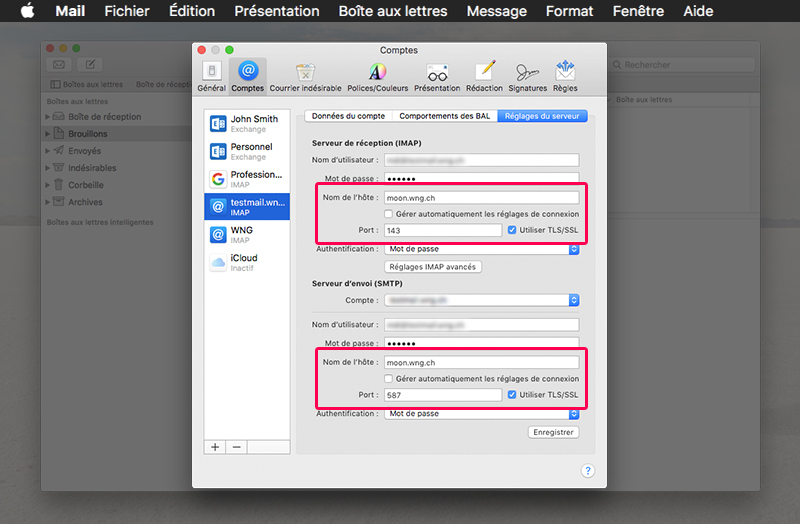
Task: Open the Signatures preferences
Action: [528, 77]
